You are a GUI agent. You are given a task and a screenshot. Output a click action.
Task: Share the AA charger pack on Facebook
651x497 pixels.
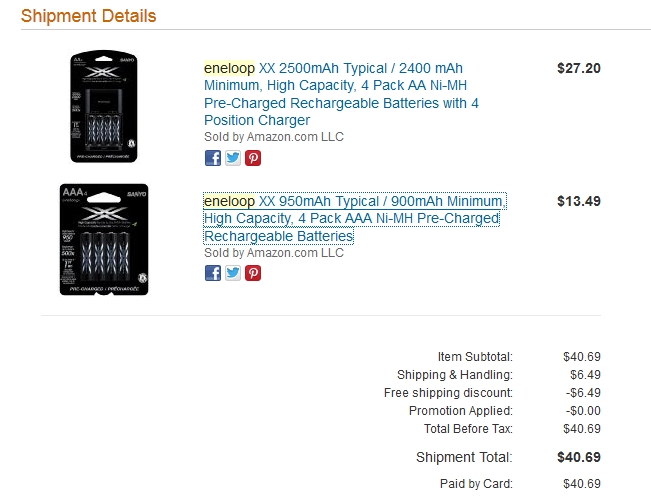click(212, 157)
